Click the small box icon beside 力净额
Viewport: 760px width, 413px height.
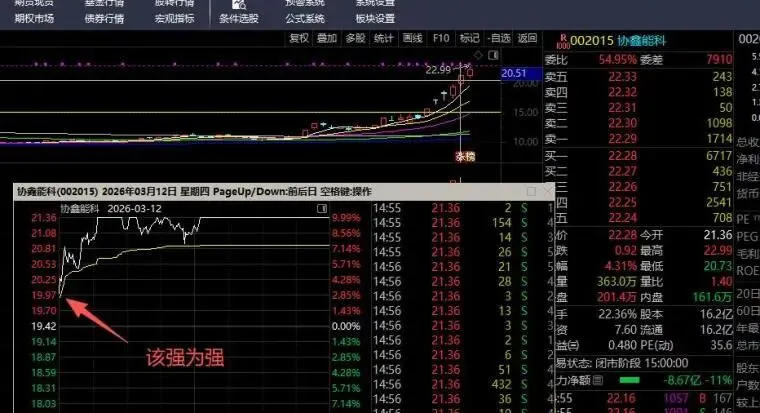pos(598,380)
